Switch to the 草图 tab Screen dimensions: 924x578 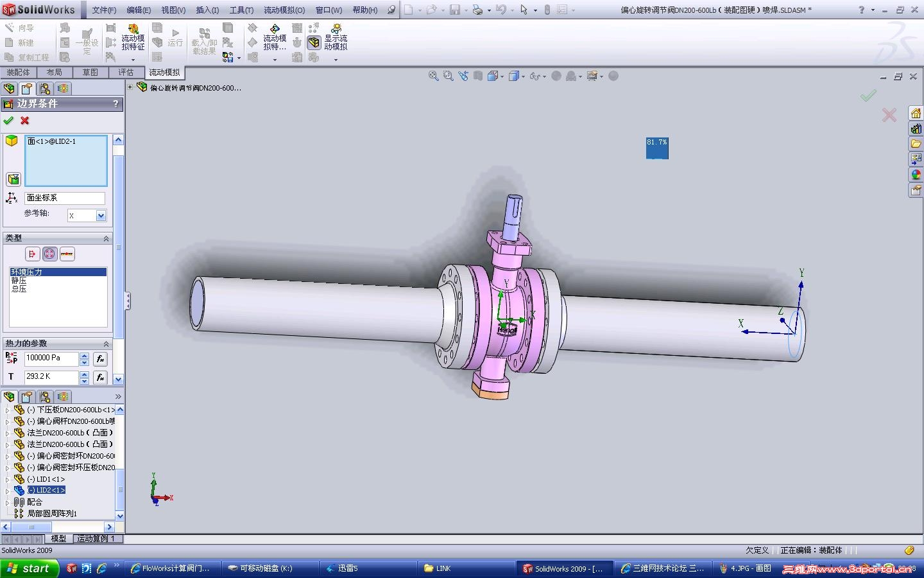pyautogui.click(x=90, y=73)
